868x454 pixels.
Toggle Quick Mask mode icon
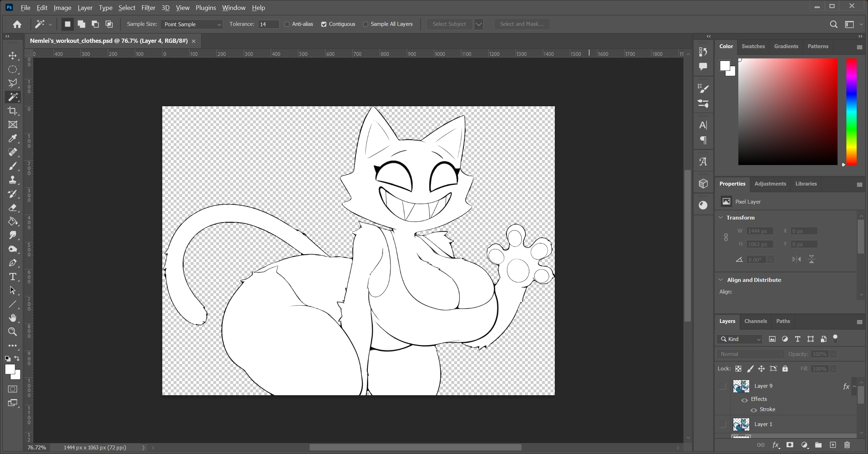[13, 389]
